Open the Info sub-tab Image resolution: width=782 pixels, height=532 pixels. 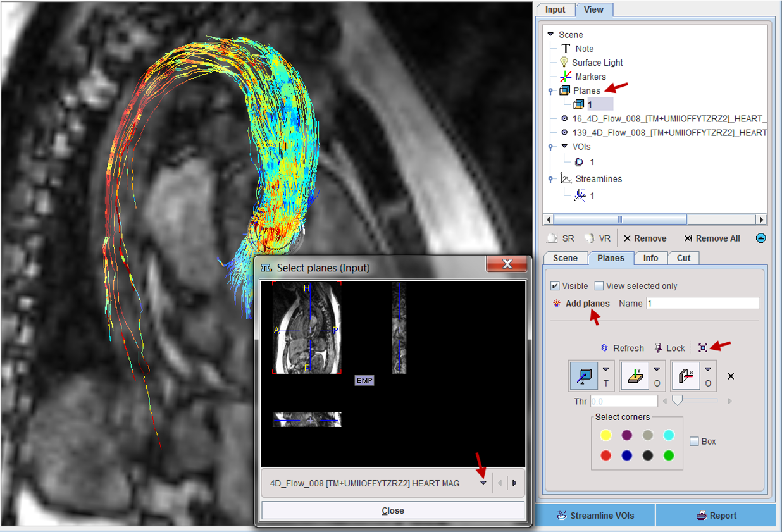pos(650,258)
